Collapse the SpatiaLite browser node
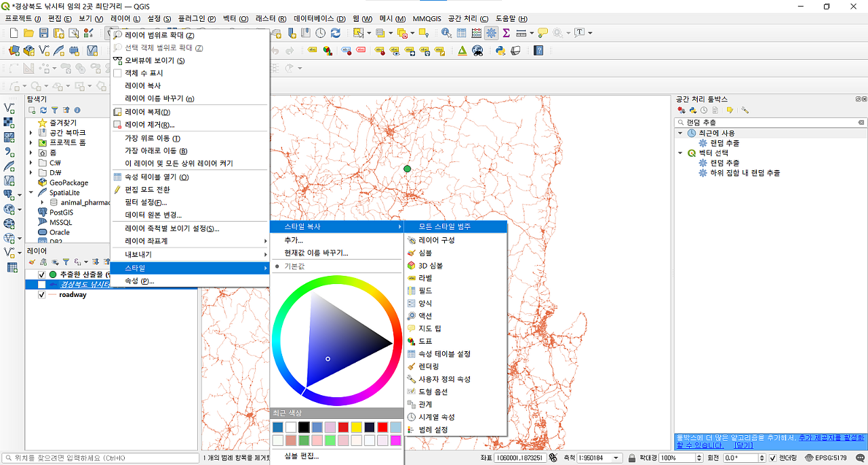 [x=31, y=193]
